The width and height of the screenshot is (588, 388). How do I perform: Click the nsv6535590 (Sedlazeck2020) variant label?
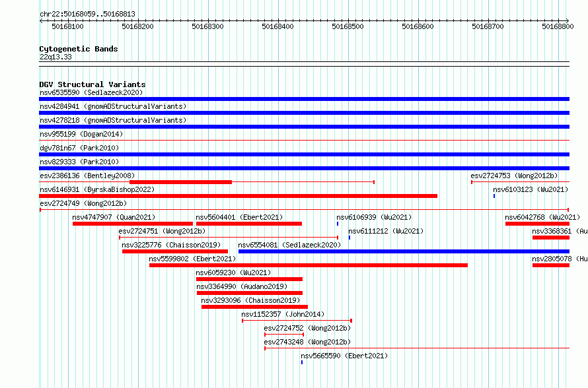pyautogui.click(x=91, y=92)
